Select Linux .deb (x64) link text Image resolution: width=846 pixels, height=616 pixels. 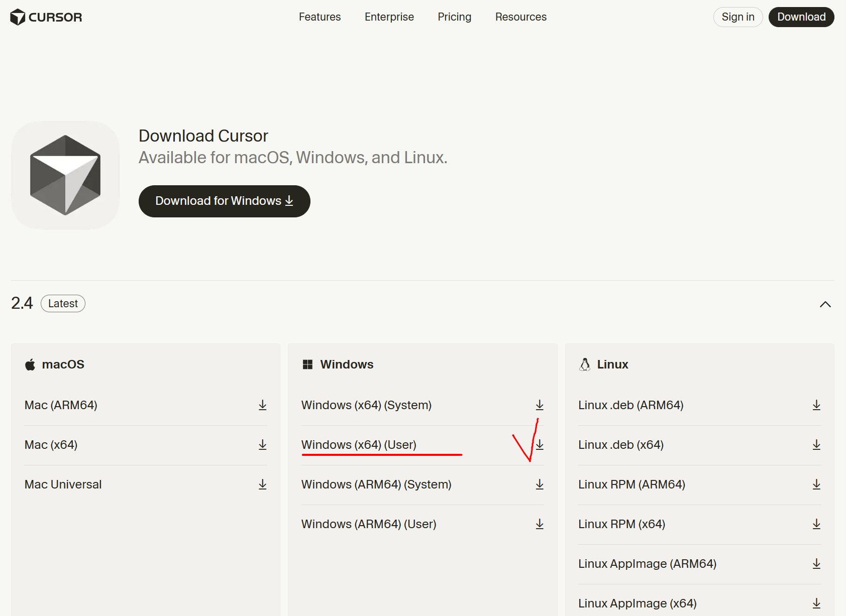pyautogui.click(x=621, y=445)
